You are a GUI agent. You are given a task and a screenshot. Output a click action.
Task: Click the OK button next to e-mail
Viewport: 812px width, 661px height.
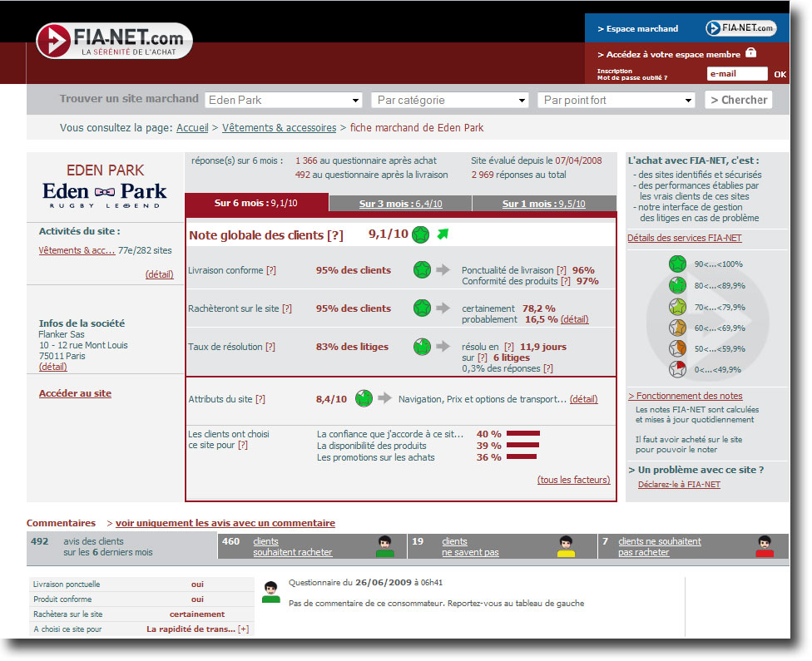[780, 74]
